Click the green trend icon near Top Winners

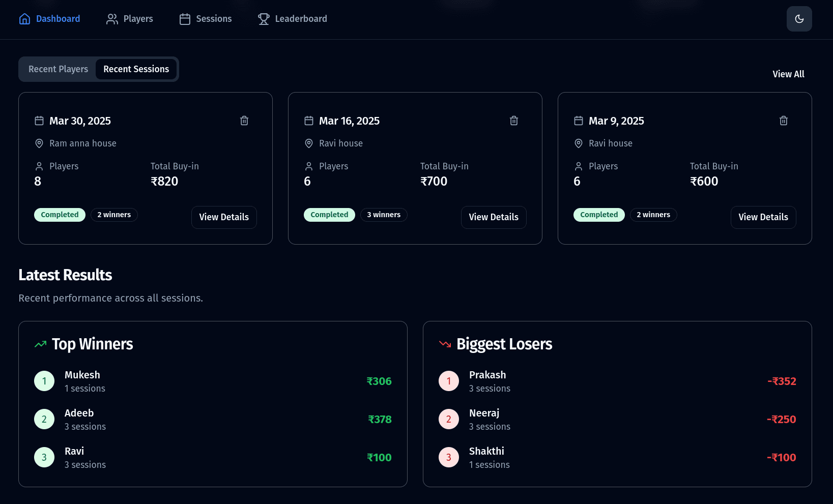coord(40,344)
